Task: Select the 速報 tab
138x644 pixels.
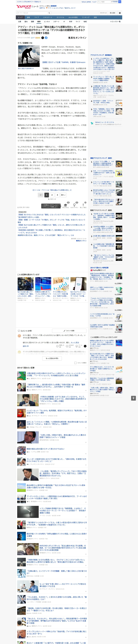Action: point(28,17)
